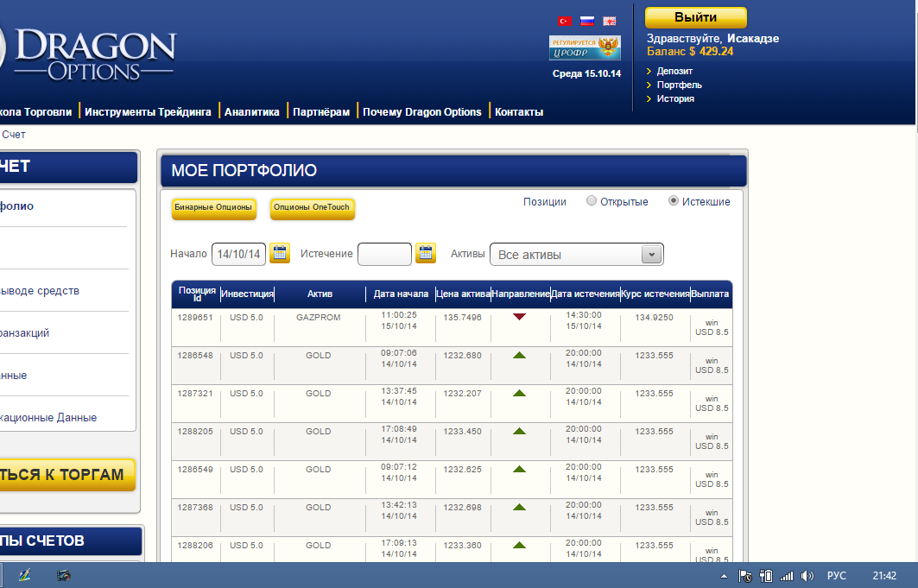Open calendar picker for Истечение date
This screenshot has height=588, width=918.
coord(426,253)
